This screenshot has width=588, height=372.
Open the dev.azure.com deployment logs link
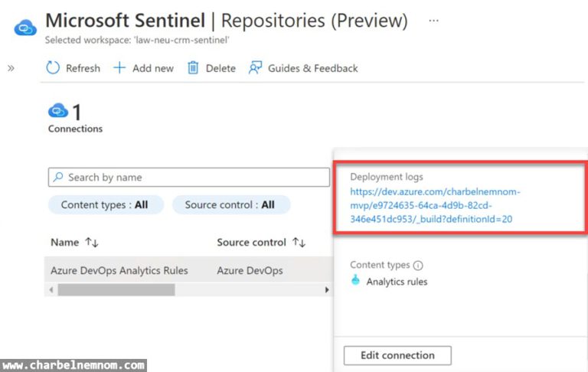coord(435,205)
